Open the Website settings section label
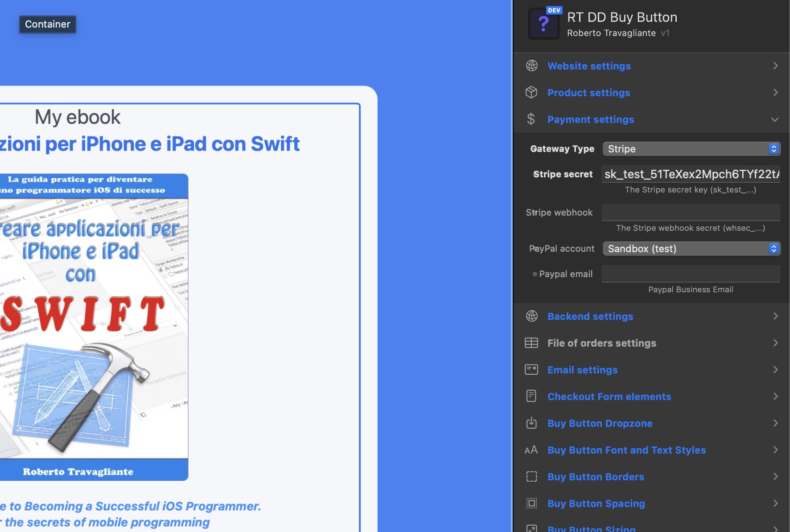 [x=589, y=66]
